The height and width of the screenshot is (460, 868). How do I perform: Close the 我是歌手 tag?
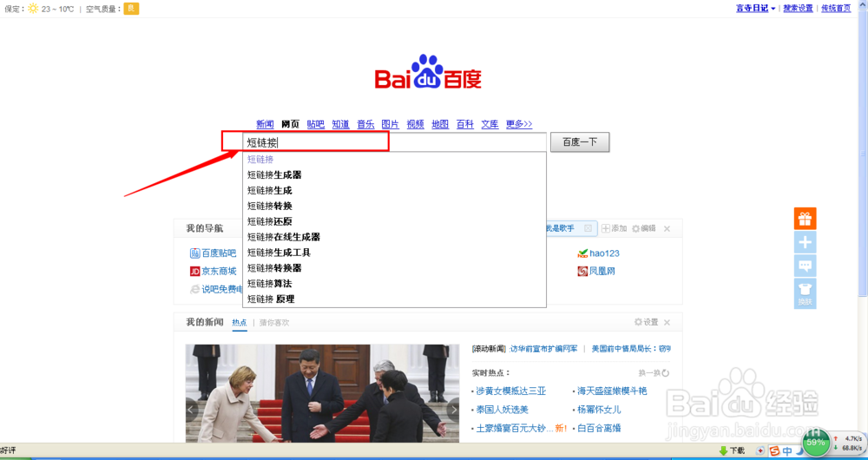click(588, 228)
